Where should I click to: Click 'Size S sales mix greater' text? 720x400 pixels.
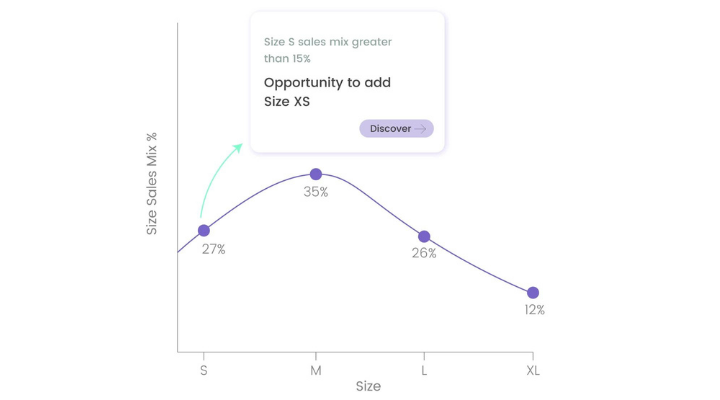(328, 42)
